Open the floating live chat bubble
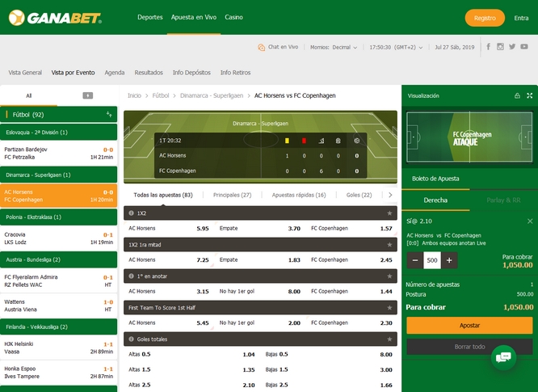This screenshot has width=538, height=392. pos(503,358)
